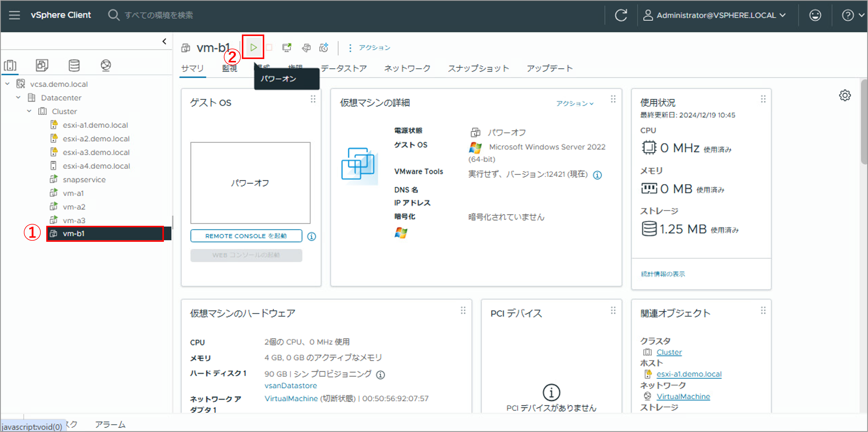
Task: Click the VM Hardware card drag handle
Action: [463, 310]
